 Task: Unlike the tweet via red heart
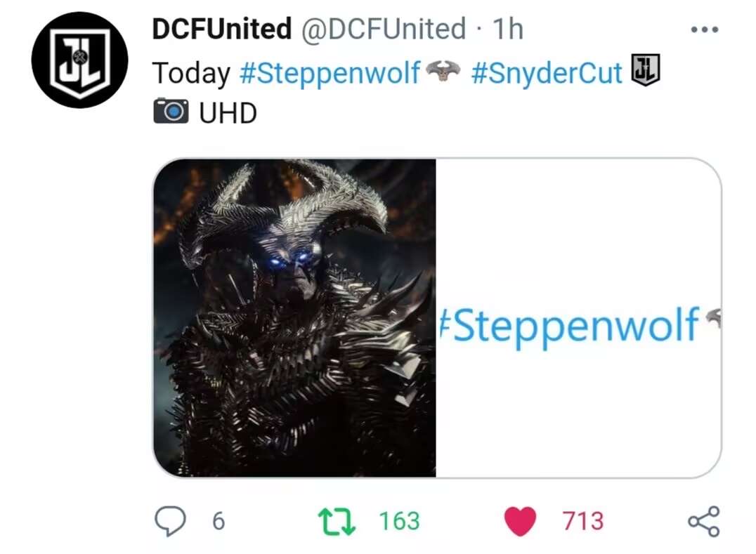[x=520, y=521]
